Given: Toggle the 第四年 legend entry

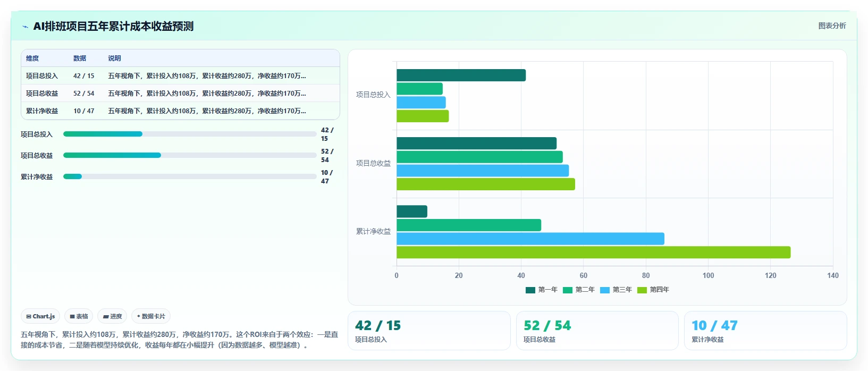Looking at the screenshot, I should click(x=653, y=290).
